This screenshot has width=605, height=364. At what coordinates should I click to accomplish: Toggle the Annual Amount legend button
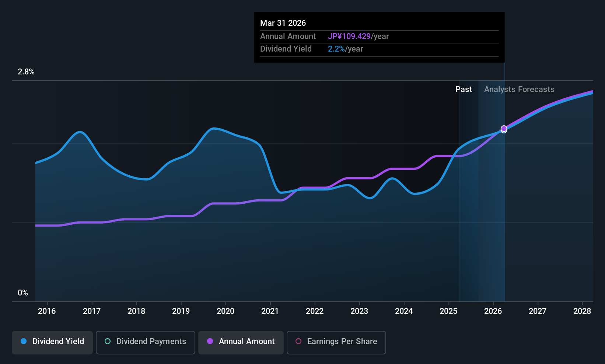(x=241, y=342)
